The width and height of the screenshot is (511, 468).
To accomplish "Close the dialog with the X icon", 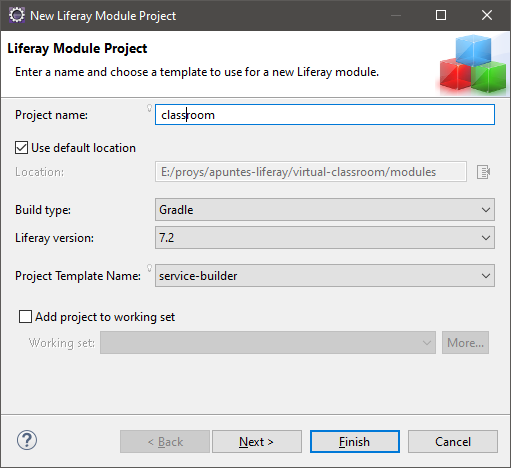I will coord(487,15).
